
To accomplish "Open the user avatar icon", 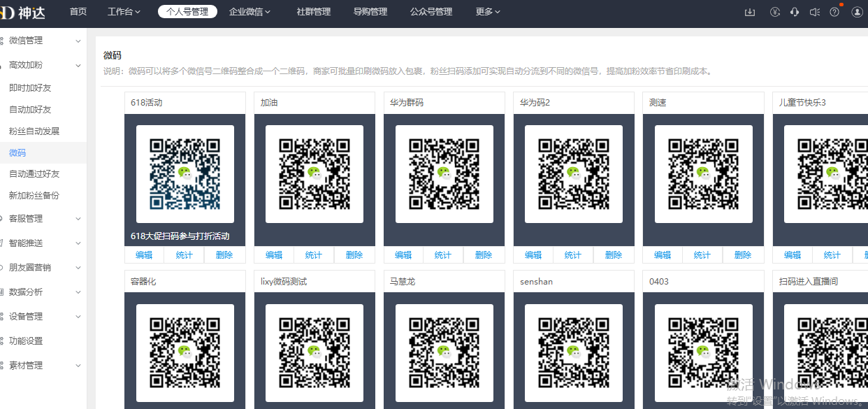I will pos(858,12).
